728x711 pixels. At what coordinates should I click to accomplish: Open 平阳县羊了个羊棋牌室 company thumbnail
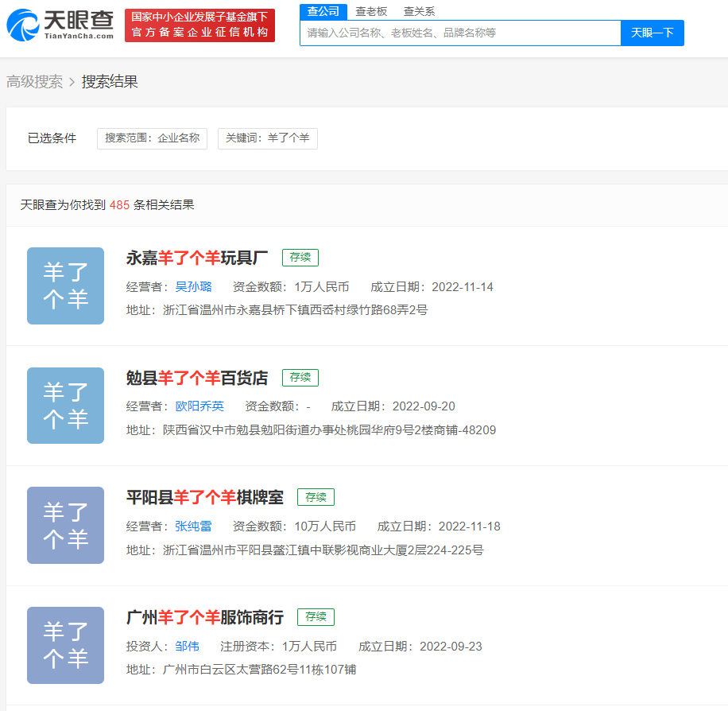coord(65,525)
